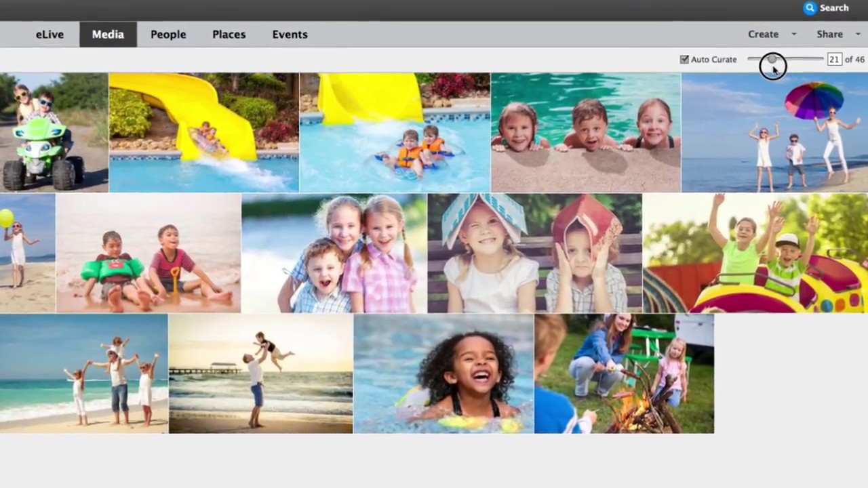Expand the Create dropdown arrow
This screenshot has width=868, height=488.
point(793,35)
